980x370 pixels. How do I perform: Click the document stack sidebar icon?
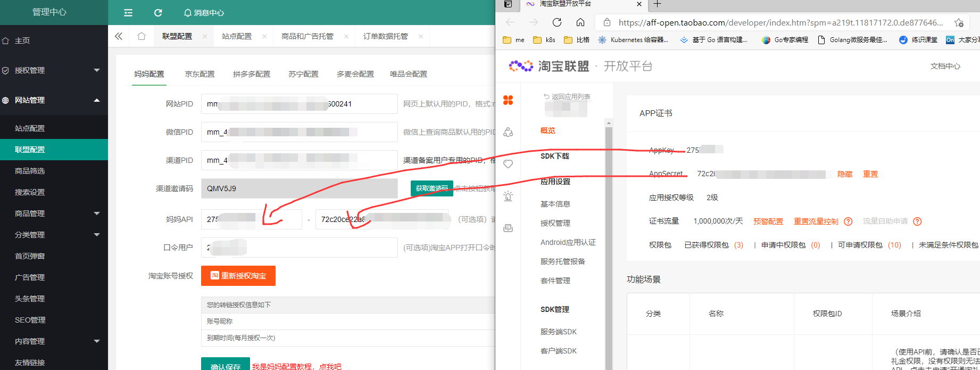(x=508, y=228)
